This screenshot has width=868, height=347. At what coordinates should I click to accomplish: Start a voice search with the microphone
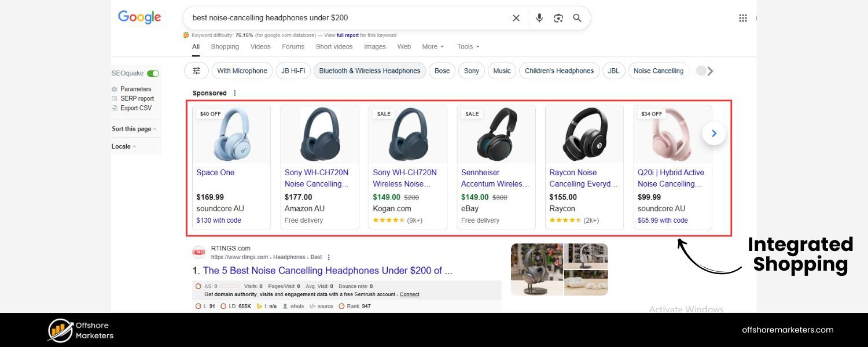539,18
